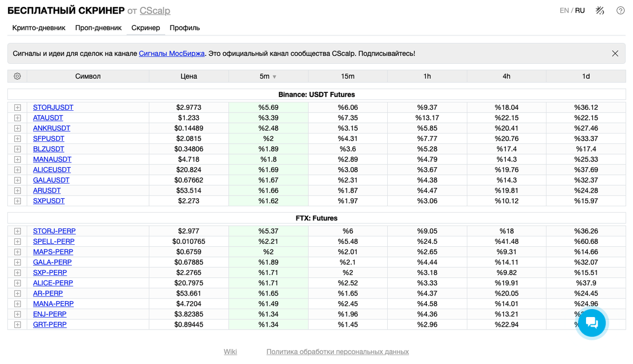Expand the ENJ-PERP row
The width and height of the screenshot is (633, 364).
(x=17, y=314)
